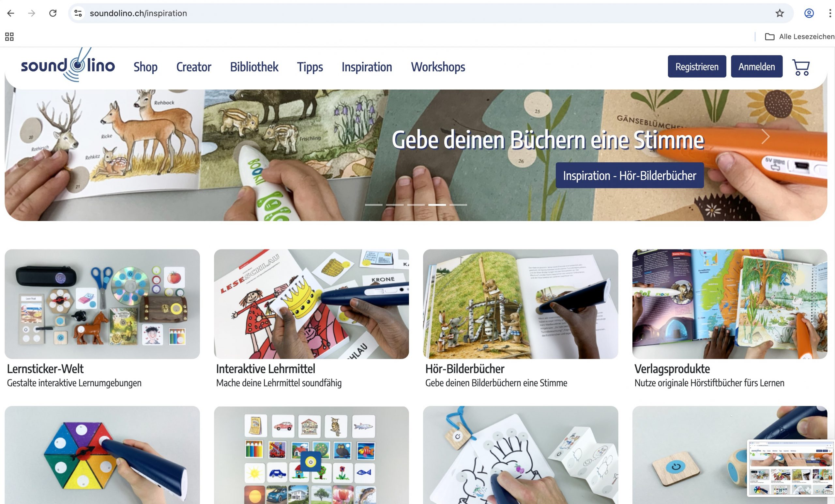
Task: Open the Workshops menu item
Action: (438, 67)
